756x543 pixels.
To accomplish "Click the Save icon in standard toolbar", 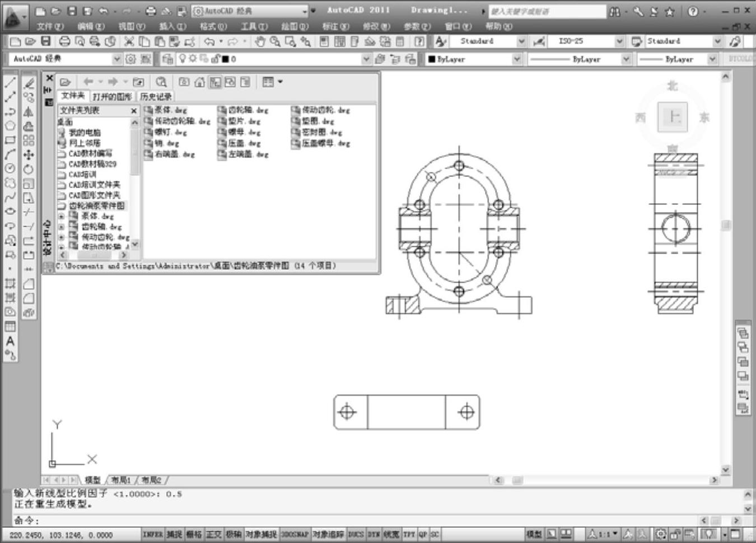I will click(46, 41).
